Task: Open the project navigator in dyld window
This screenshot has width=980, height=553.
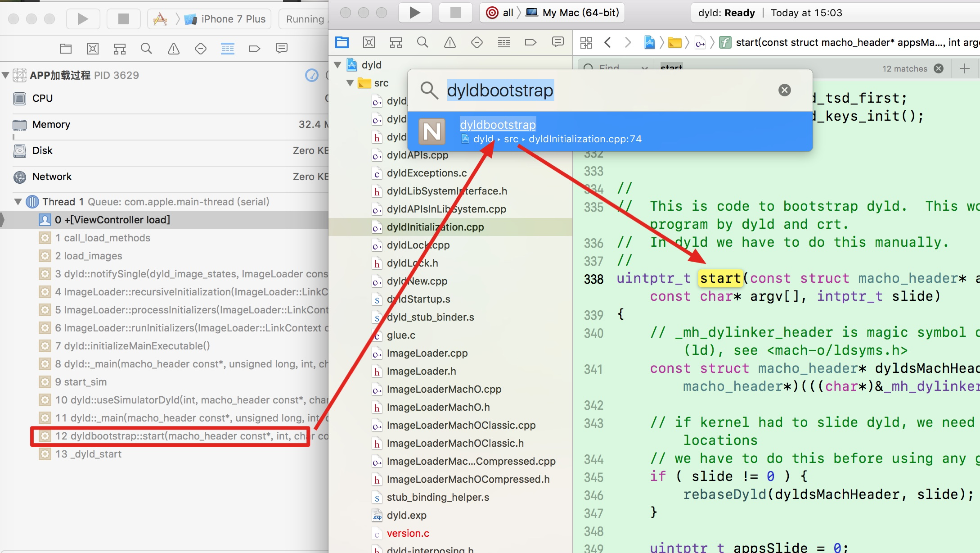Action: pyautogui.click(x=342, y=42)
